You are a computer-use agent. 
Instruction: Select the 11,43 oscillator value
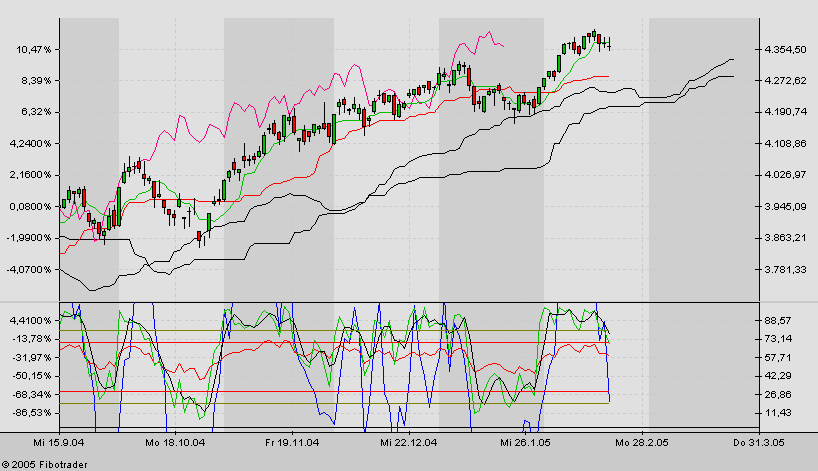click(x=778, y=413)
